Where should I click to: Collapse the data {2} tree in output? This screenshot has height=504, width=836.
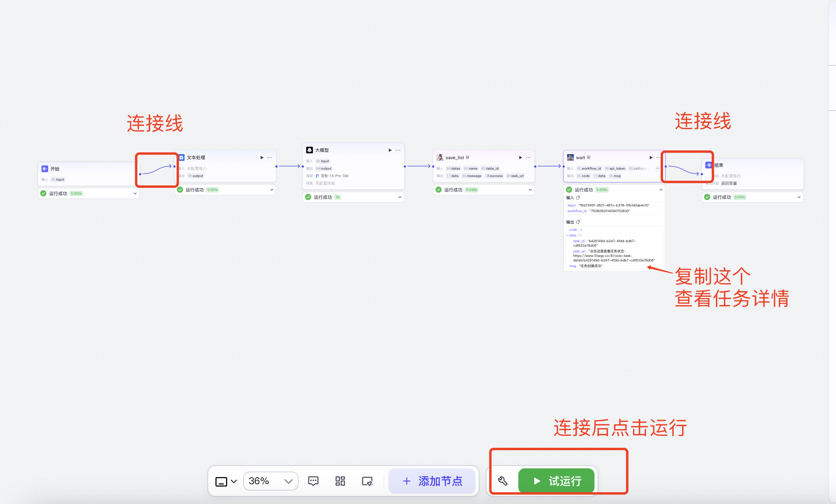[568, 235]
